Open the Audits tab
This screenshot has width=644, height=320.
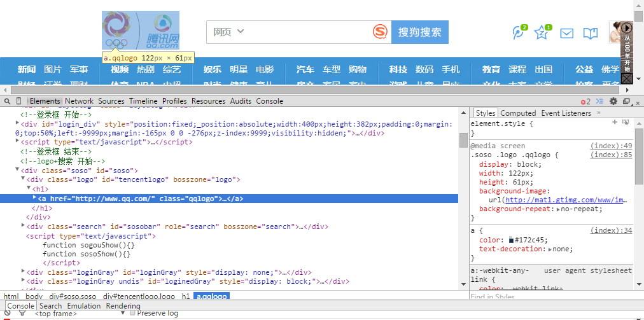click(241, 101)
